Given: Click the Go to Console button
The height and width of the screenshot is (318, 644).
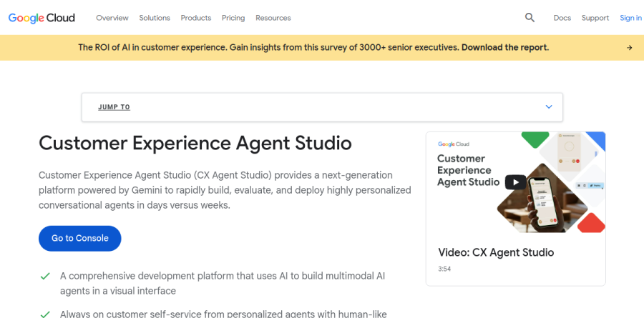Looking at the screenshot, I should tap(79, 239).
